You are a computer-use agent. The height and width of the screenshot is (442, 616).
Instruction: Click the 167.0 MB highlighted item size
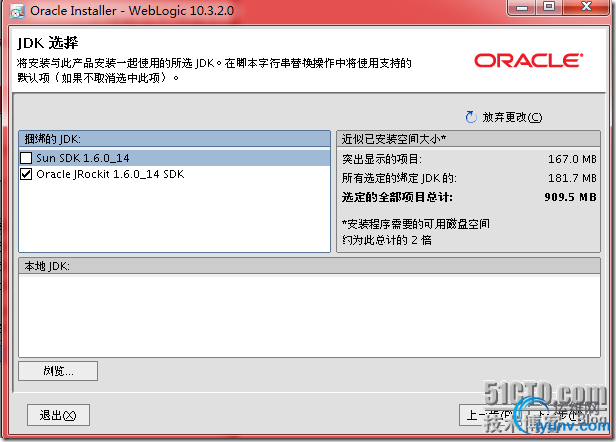coord(572,159)
